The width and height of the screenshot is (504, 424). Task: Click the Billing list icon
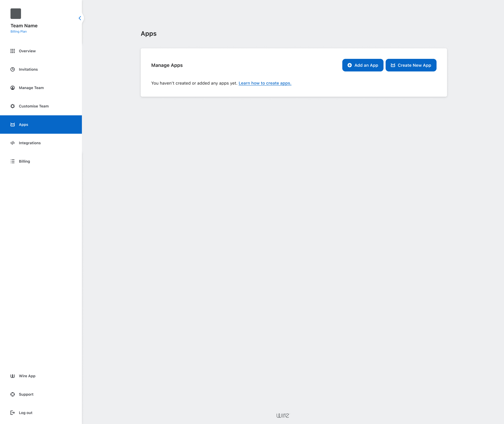pyautogui.click(x=13, y=161)
